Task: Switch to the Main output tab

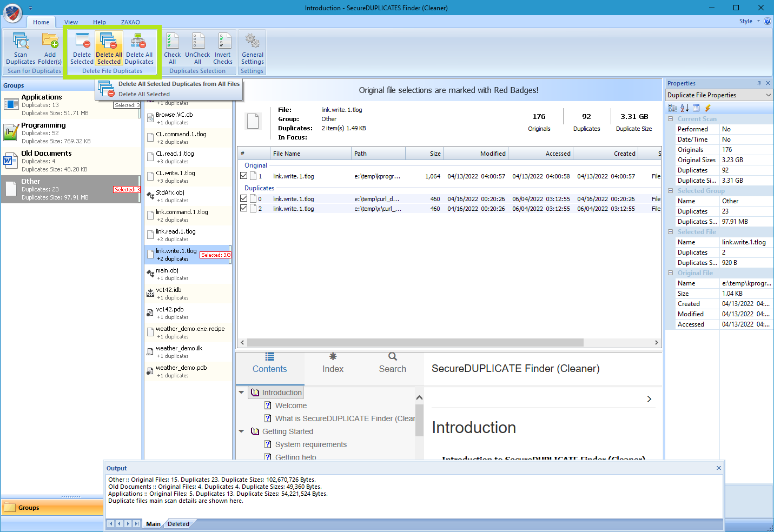Action: pyautogui.click(x=154, y=524)
